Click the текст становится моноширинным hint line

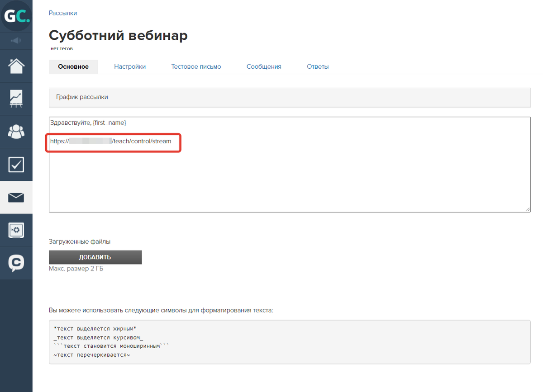point(111,346)
